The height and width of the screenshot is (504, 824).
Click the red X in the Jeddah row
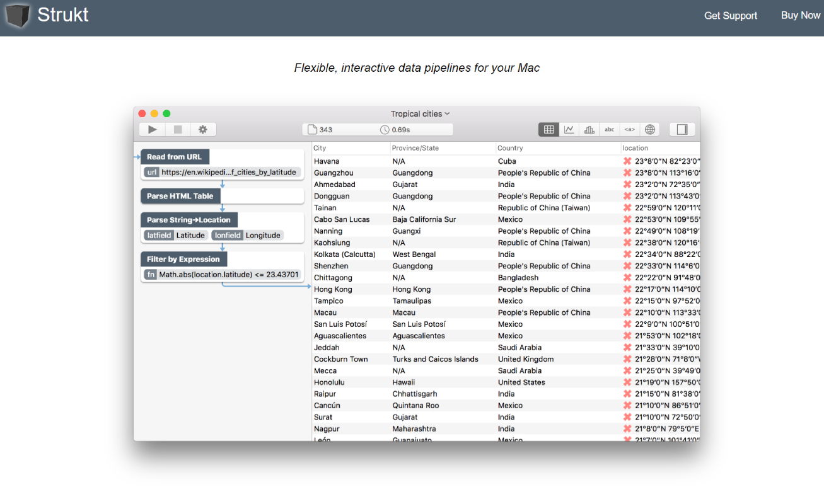(627, 348)
